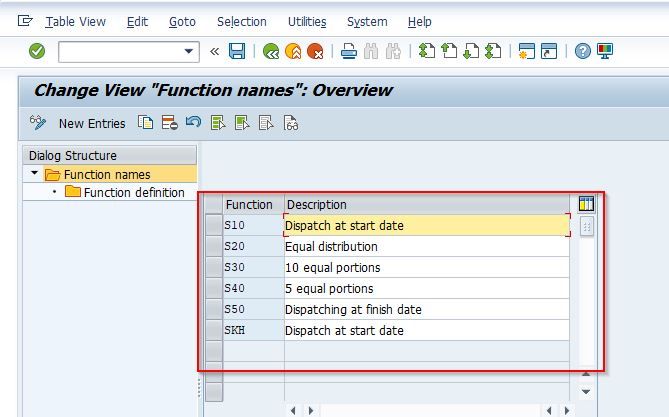Click the Deselect All icon
The height and width of the screenshot is (417, 669).
(266, 123)
